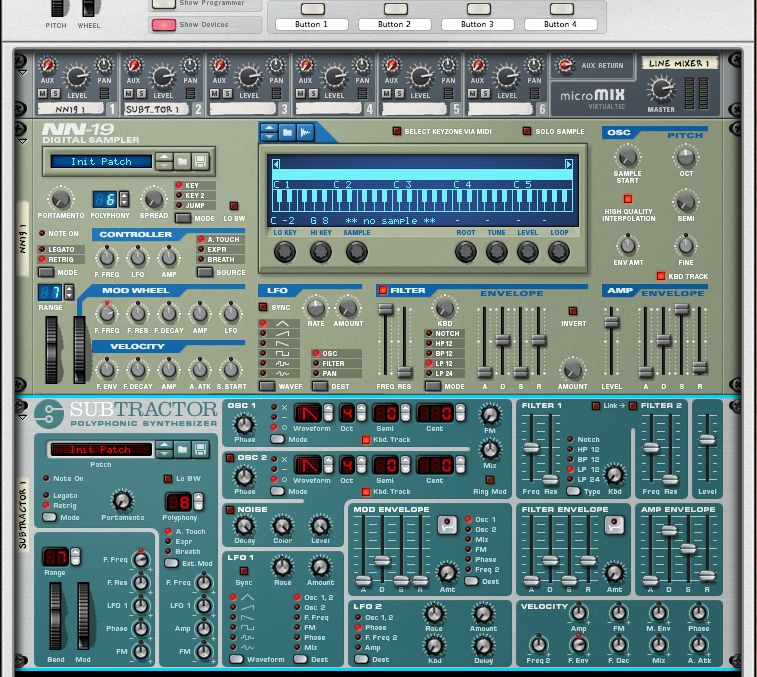Click the NN-19 LO KEY knob
Screen dimensions: 757x677
tap(285, 252)
